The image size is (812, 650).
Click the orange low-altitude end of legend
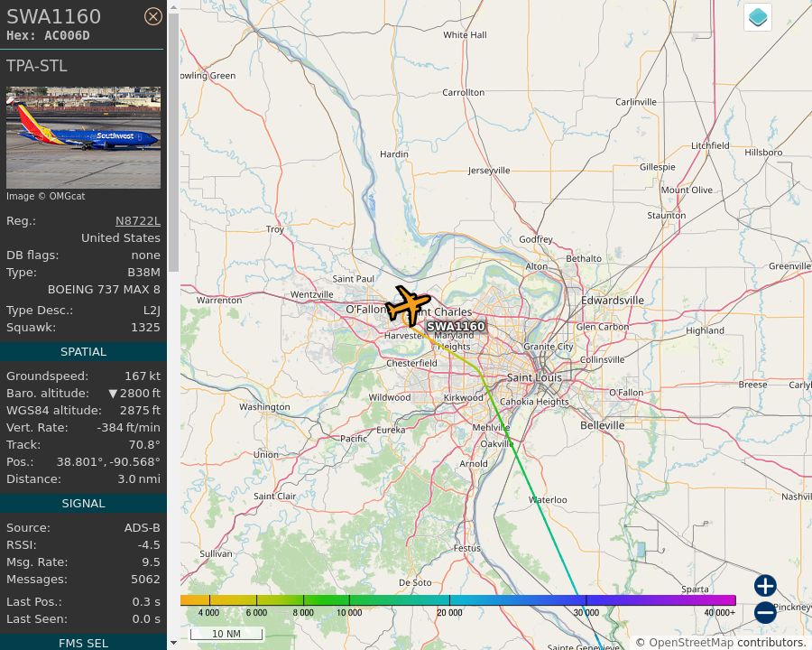195,600
